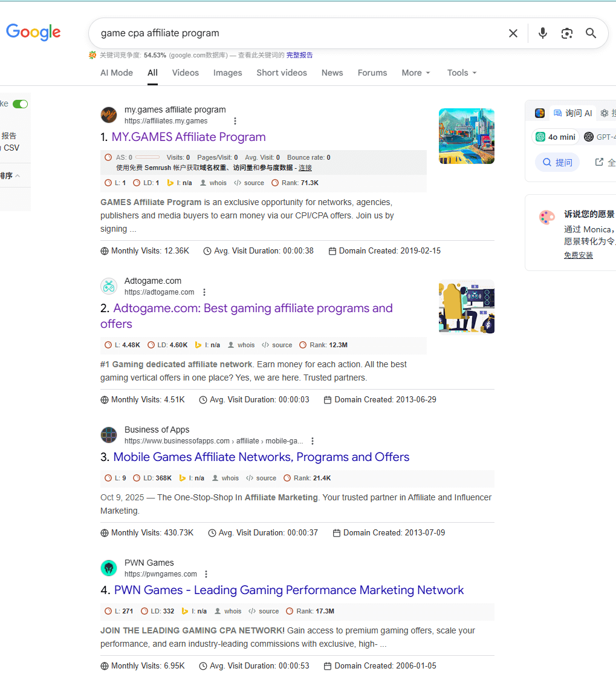Click the Adtogame.com site favicon
616x680 pixels.
tap(109, 286)
